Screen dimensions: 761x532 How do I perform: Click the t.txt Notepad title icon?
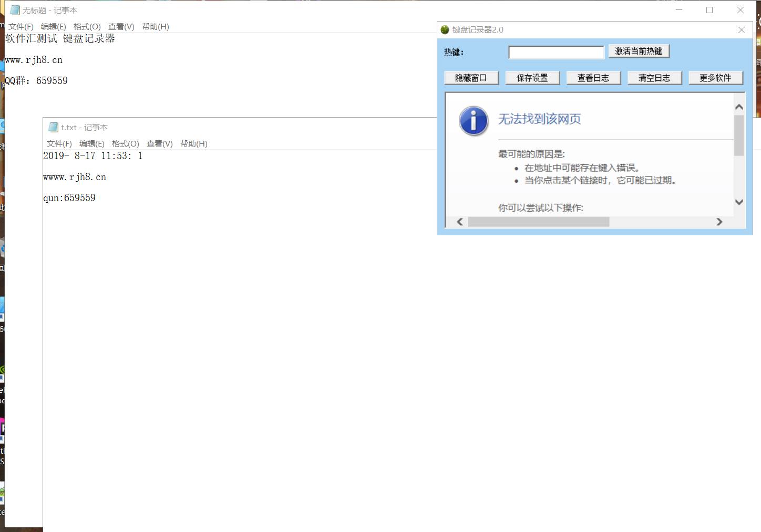pyautogui.click(x=53, y=127)
